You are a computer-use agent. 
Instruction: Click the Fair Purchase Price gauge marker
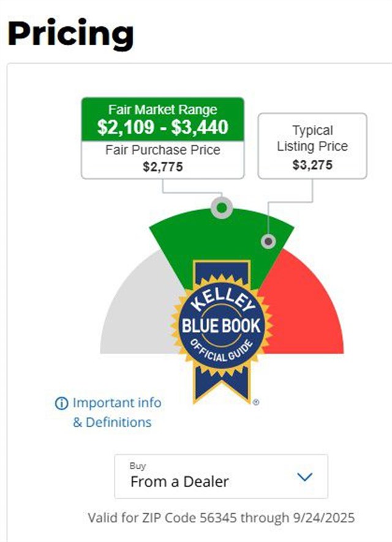tap(222, 208)
